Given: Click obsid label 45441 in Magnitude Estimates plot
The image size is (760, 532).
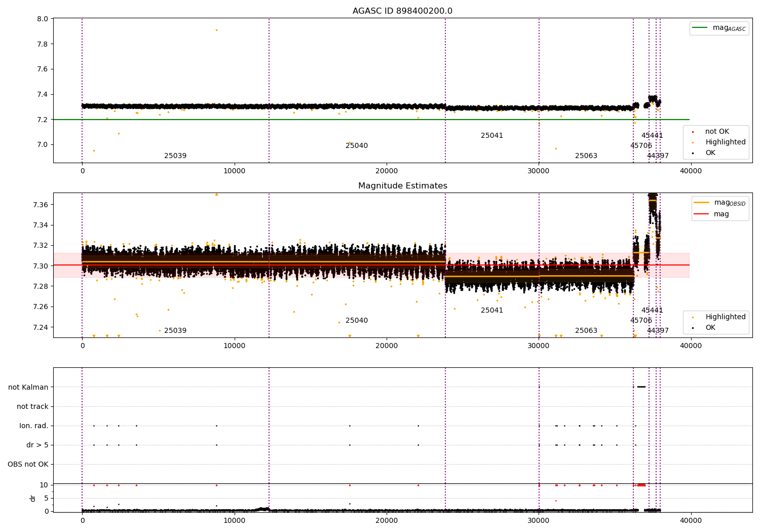Looking at the screenshot, I should pos(652,311).
